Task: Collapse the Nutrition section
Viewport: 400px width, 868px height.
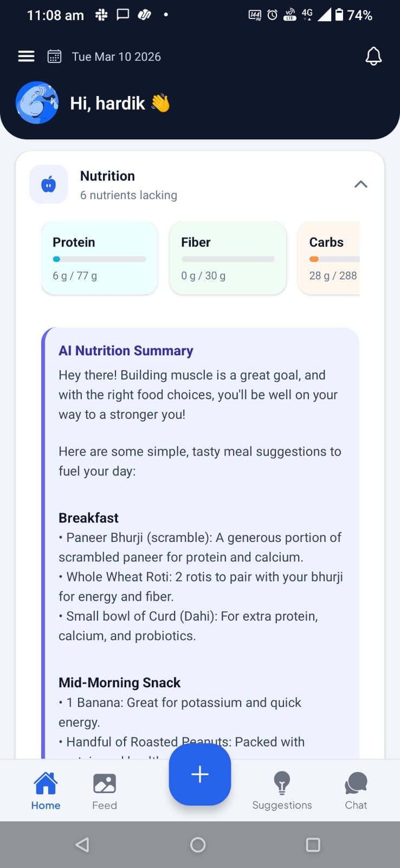Action: pyautogui.click(x=360, y=184)
